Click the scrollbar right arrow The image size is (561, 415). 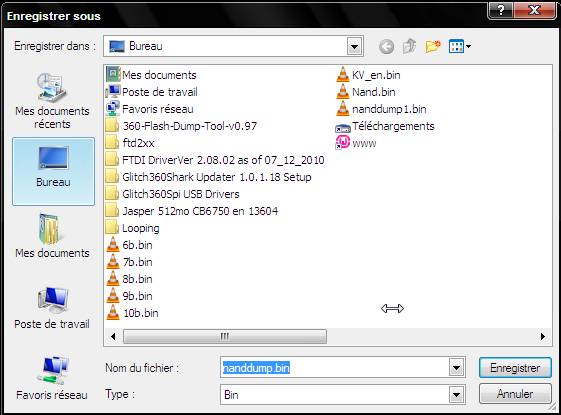543,336
